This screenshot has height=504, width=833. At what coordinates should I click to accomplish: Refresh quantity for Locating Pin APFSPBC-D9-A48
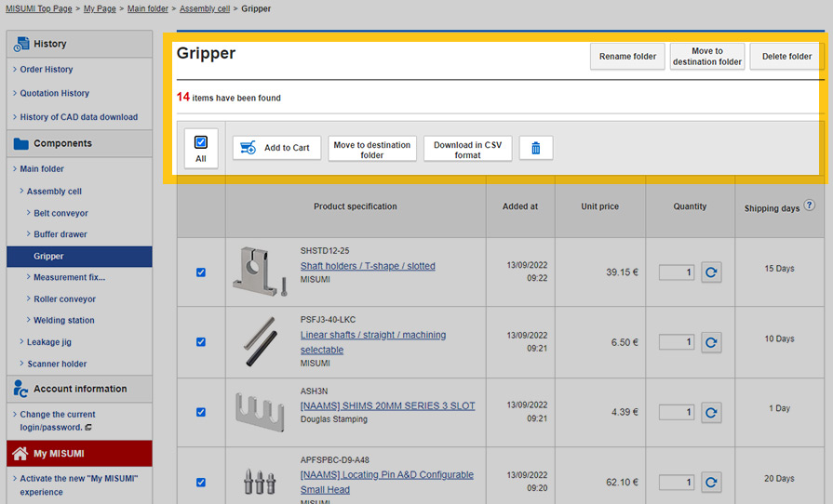click(711, 482)
